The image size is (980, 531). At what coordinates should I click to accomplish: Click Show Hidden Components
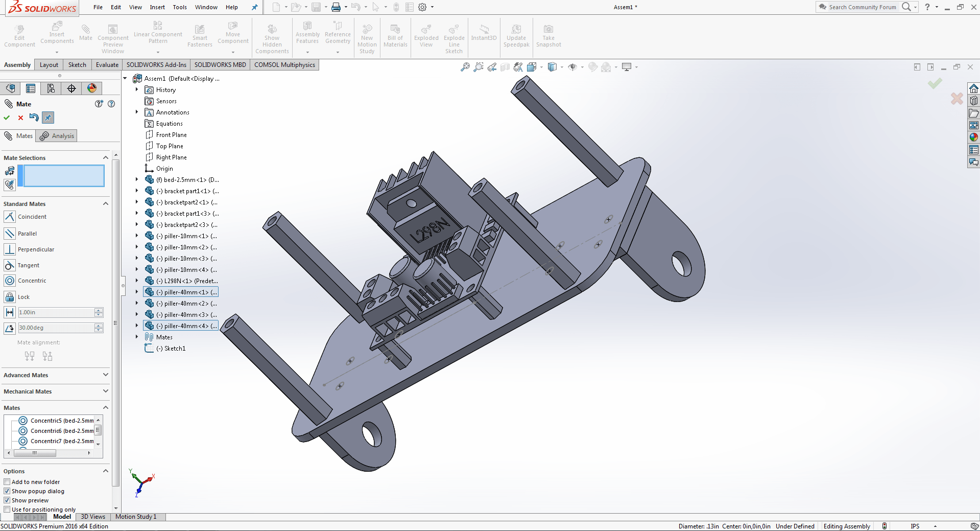click(272, 39)
